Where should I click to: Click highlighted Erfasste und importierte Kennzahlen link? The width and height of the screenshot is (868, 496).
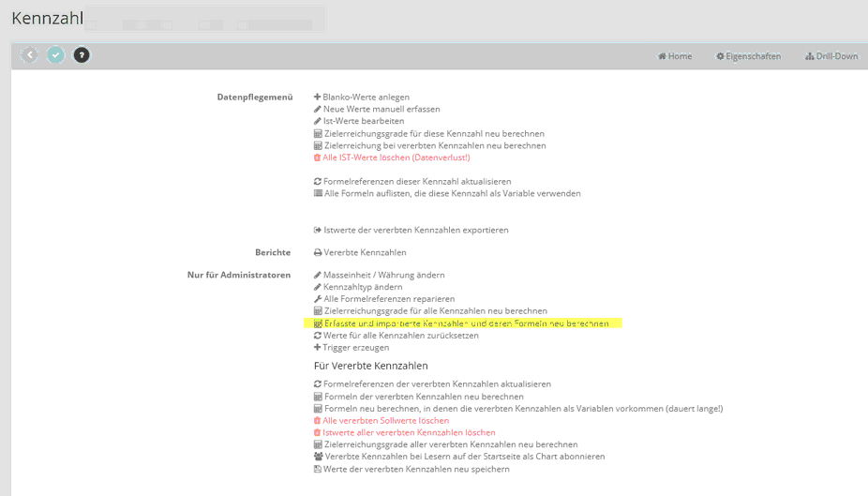[x=466, y=323]
